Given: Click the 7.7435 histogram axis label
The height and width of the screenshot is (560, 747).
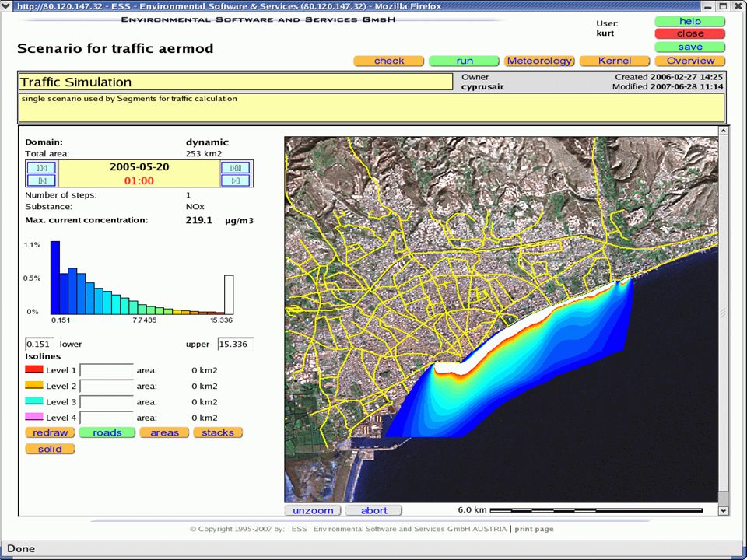Looking at the screenshot, I should [x=145, y=320].
